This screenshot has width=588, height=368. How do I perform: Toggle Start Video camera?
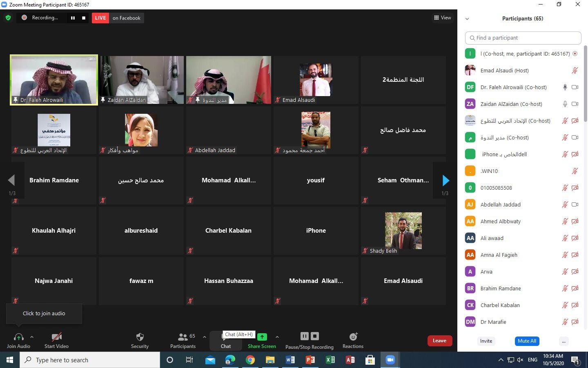[x=56, y=340]
